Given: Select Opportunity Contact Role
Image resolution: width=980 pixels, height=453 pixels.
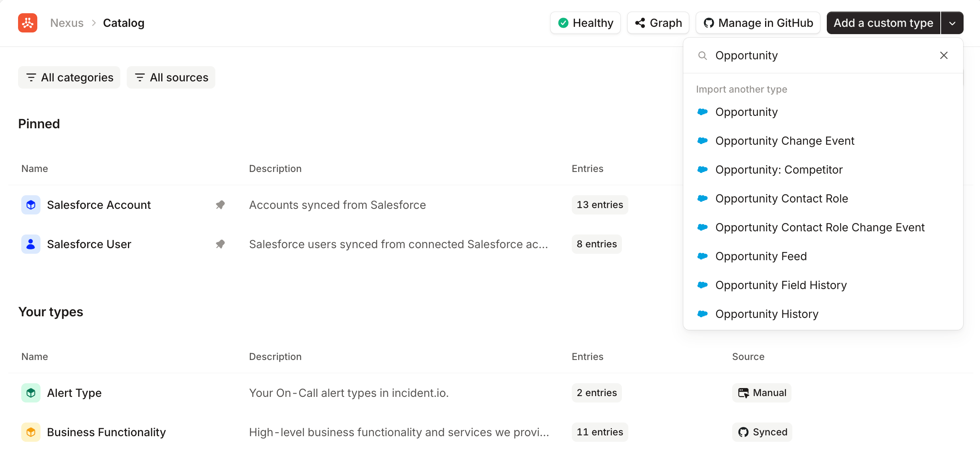Looking at the screenshot, I should pyautogui.click(x=823, y=198).
